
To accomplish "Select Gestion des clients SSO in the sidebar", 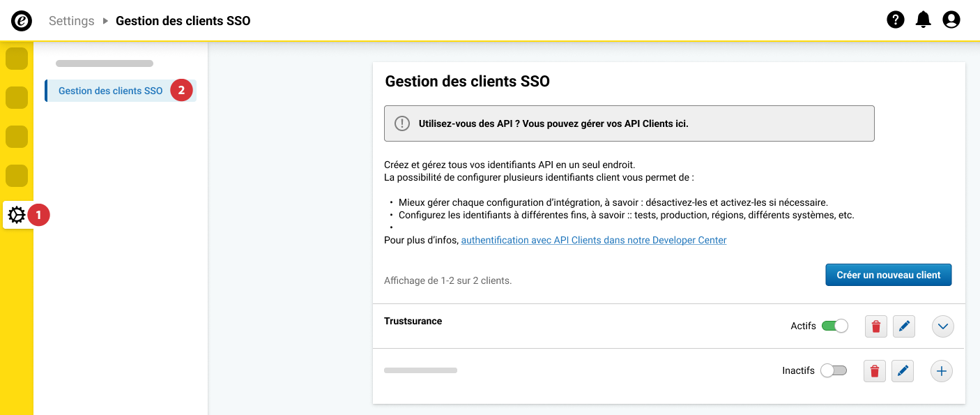I will point(110,91).
